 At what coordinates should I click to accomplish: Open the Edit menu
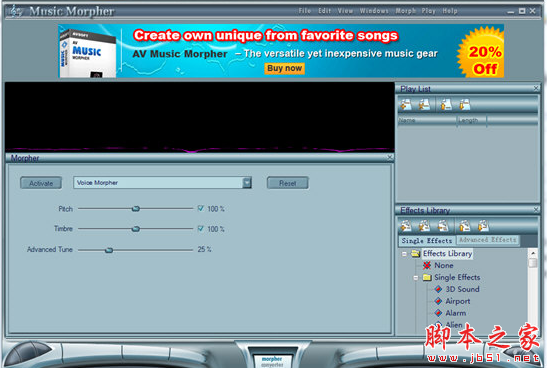[x=324, y=11]
